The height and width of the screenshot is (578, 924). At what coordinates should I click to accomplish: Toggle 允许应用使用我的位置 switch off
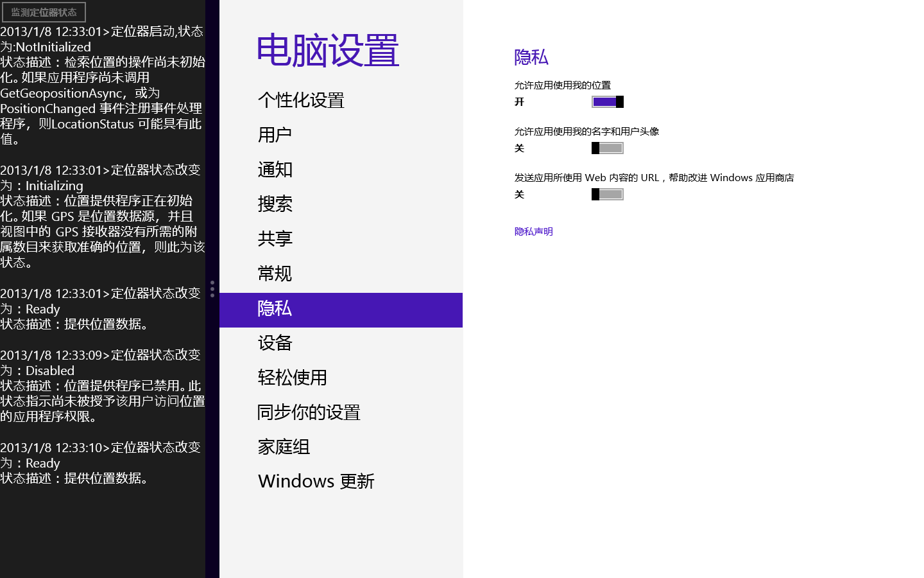(608, 101)
